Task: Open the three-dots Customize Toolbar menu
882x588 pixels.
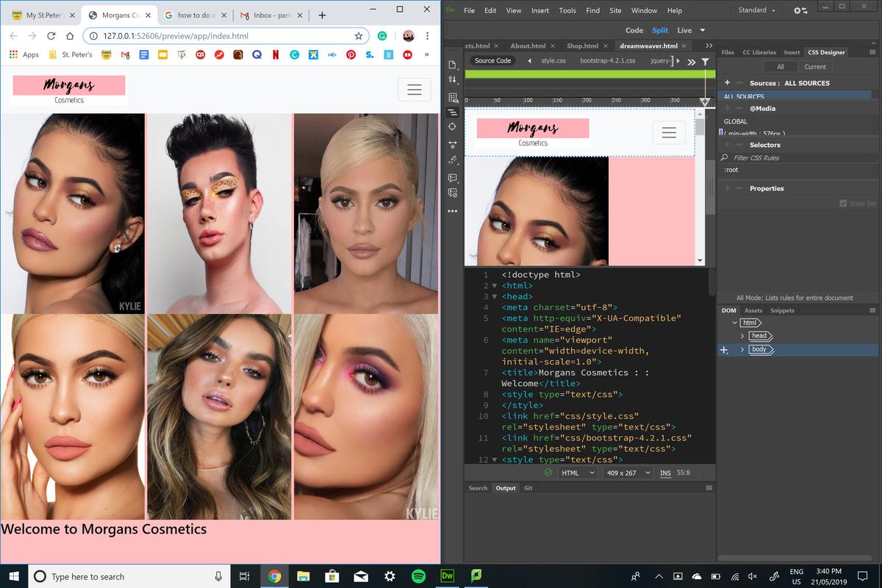Action: point(452,211)
